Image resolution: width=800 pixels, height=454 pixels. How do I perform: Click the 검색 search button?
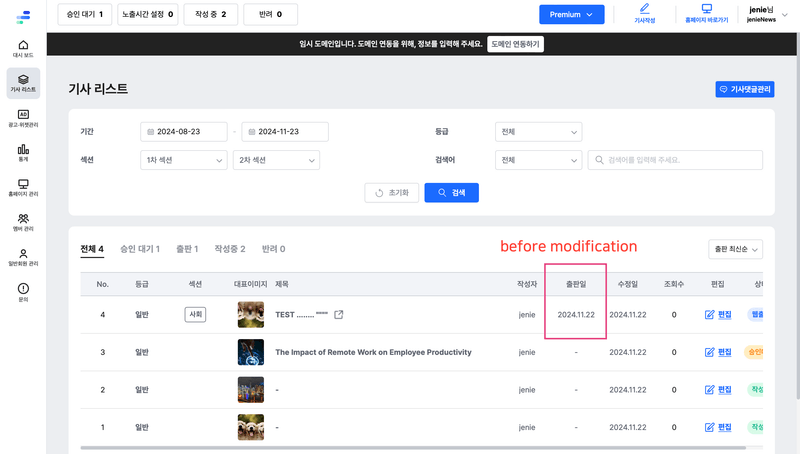click(451, 192)
